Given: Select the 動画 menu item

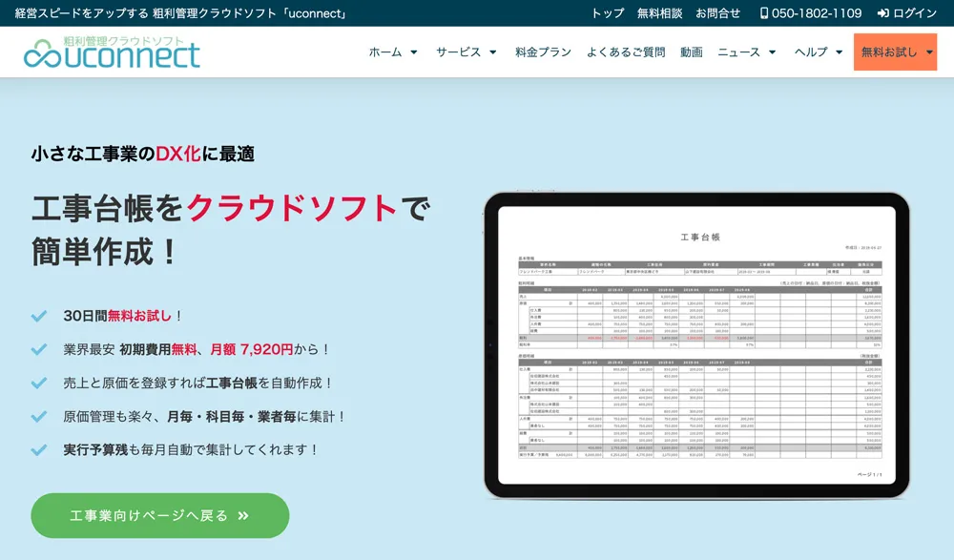Looking at the screenshot, I should pos(692,52).
